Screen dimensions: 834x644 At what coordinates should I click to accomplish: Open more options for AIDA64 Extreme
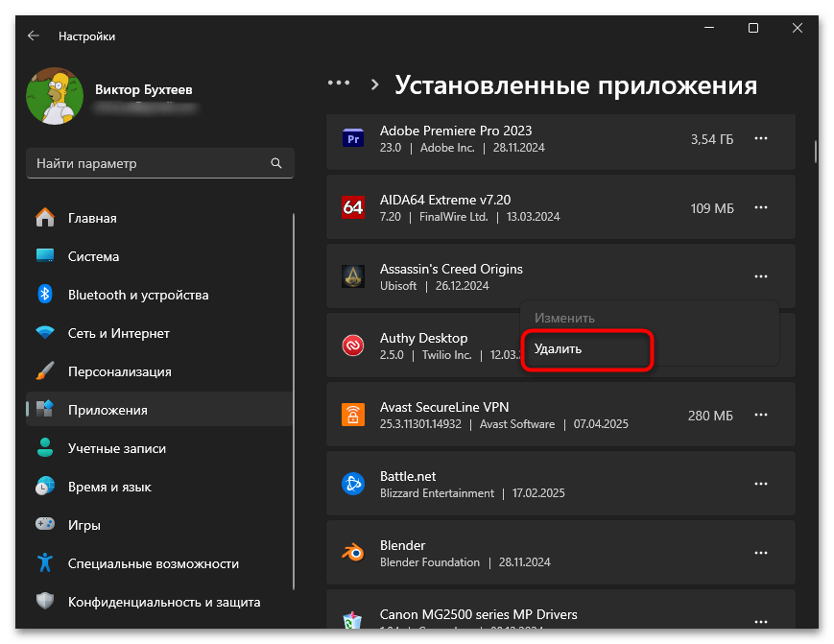click(x=761, y=208)
